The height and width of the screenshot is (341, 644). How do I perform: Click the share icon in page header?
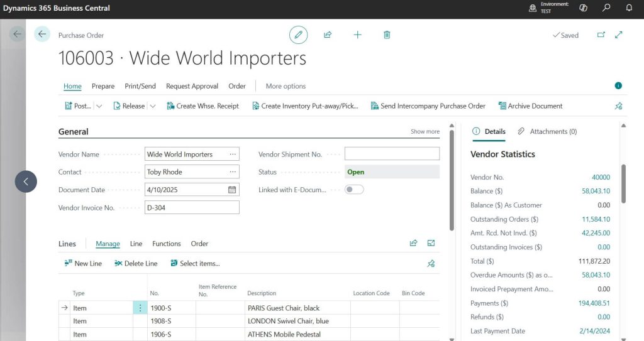point(328,35)
